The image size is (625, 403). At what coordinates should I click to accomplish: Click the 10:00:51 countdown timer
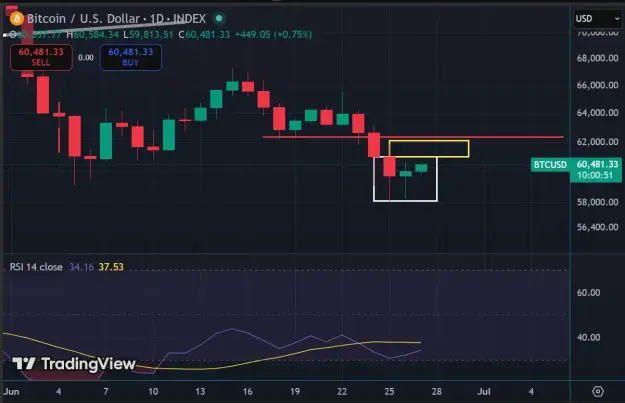[x=595, y=175]
